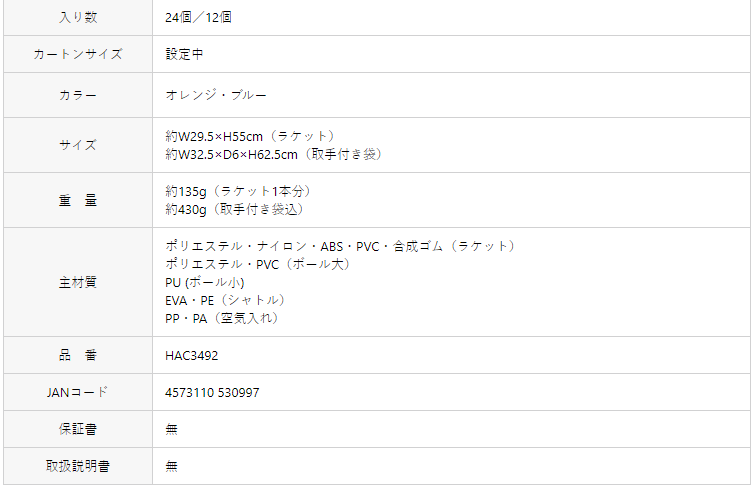
Task: Select the PP・PA air pump line
Action: point(222,318)
